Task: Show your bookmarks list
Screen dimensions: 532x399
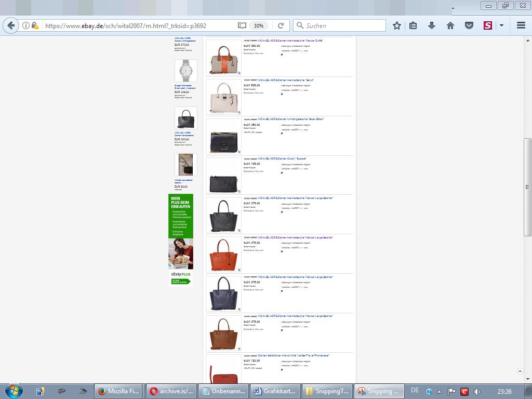Action: point(413,25)
